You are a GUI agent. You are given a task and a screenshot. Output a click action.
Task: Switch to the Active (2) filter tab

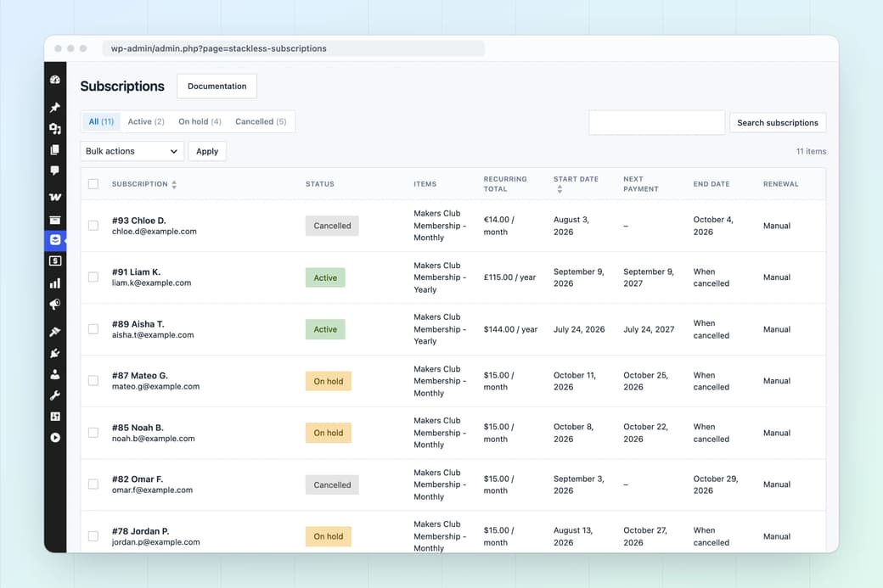point(146,121)
